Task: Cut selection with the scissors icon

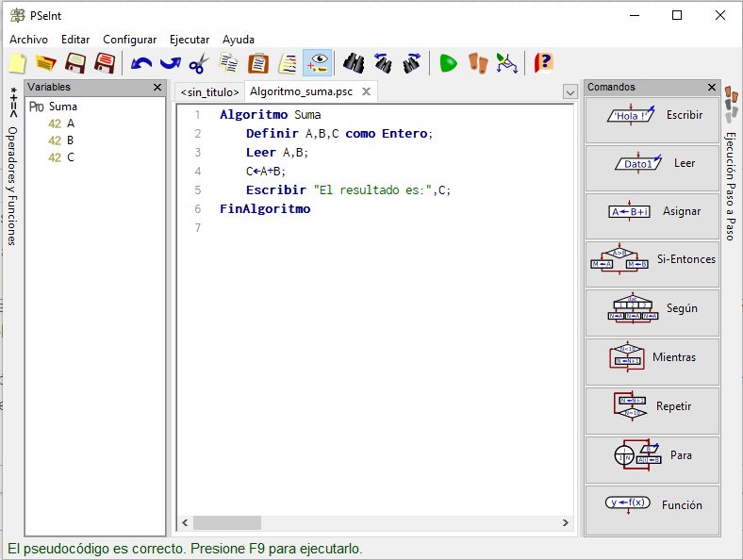Action: click(x=199, y=63)
